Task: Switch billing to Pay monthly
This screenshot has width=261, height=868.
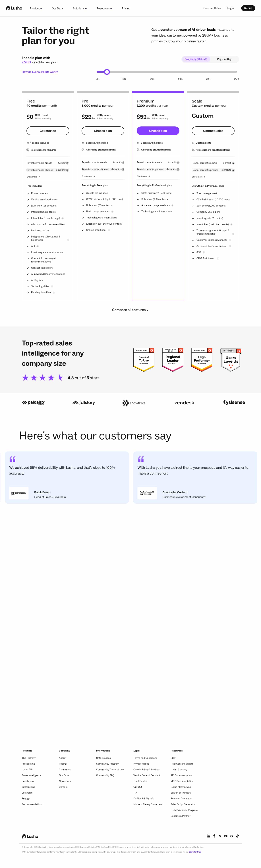Action: pyautogui.click(x=224, y=59)
